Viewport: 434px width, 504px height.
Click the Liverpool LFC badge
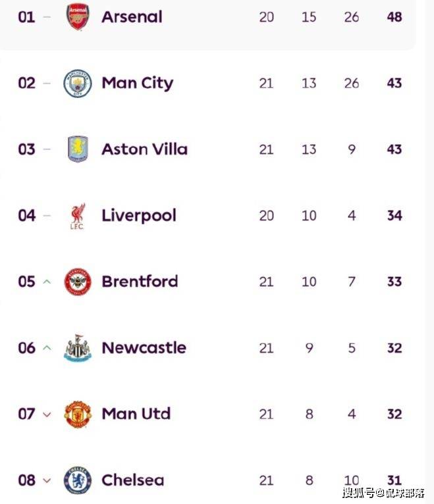point(78,216)
